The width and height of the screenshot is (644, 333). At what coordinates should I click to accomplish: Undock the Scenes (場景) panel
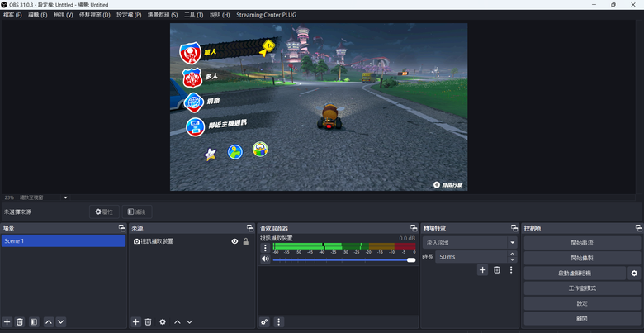[121, 228]
